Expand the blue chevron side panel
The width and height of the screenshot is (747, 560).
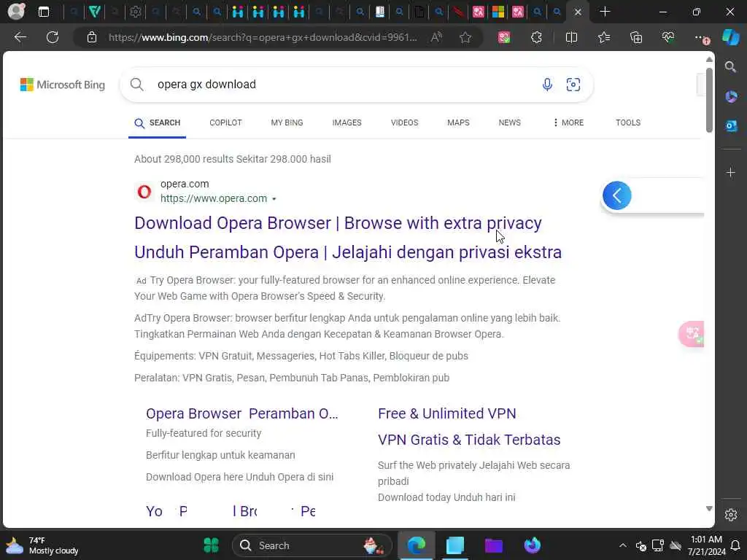617,195
